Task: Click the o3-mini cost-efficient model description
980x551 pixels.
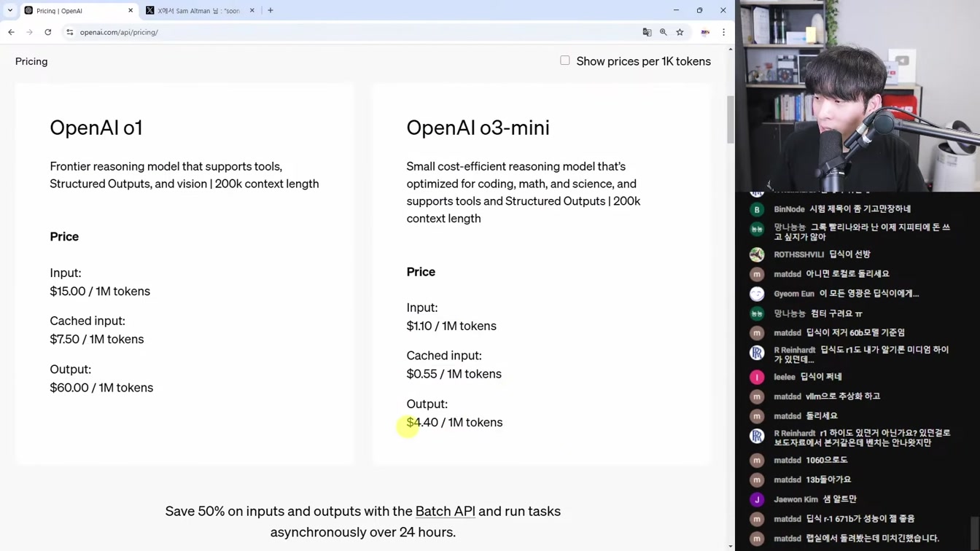Action: [524, 192]
